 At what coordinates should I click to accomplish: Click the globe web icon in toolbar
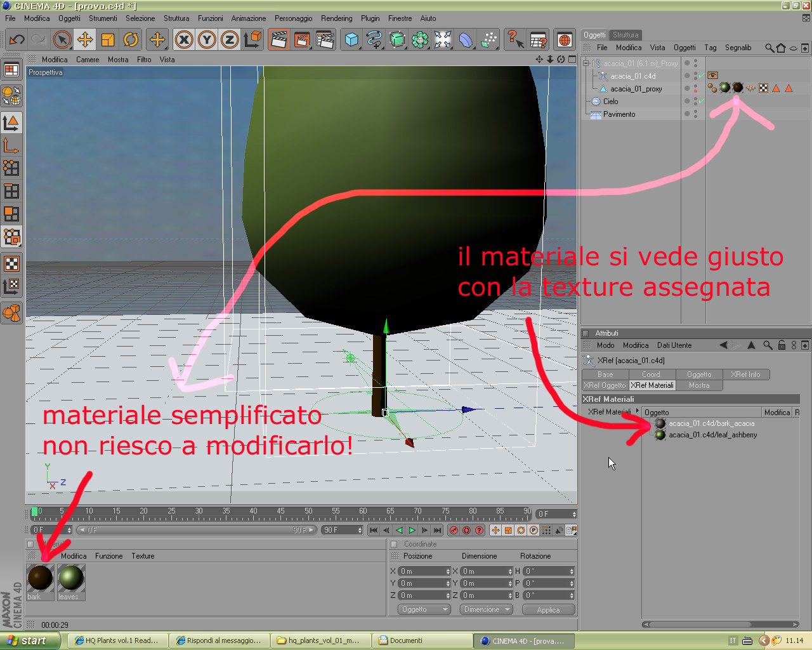point(564,40)
